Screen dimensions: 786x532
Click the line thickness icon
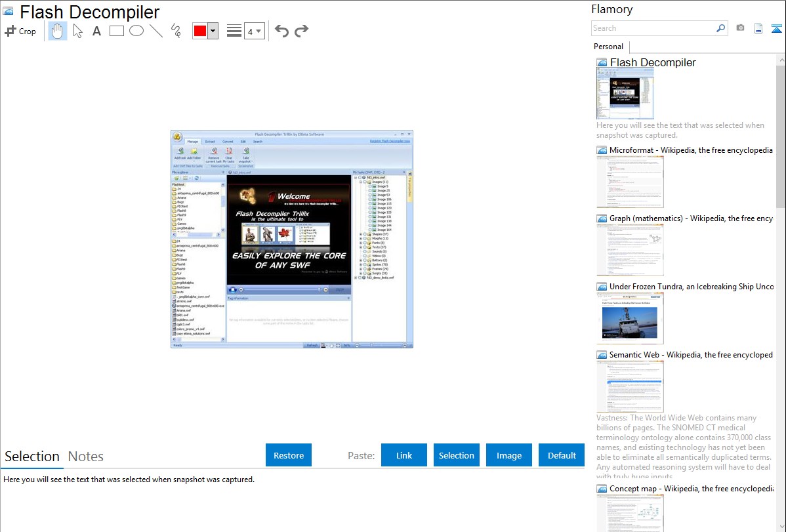click(234, 31)
